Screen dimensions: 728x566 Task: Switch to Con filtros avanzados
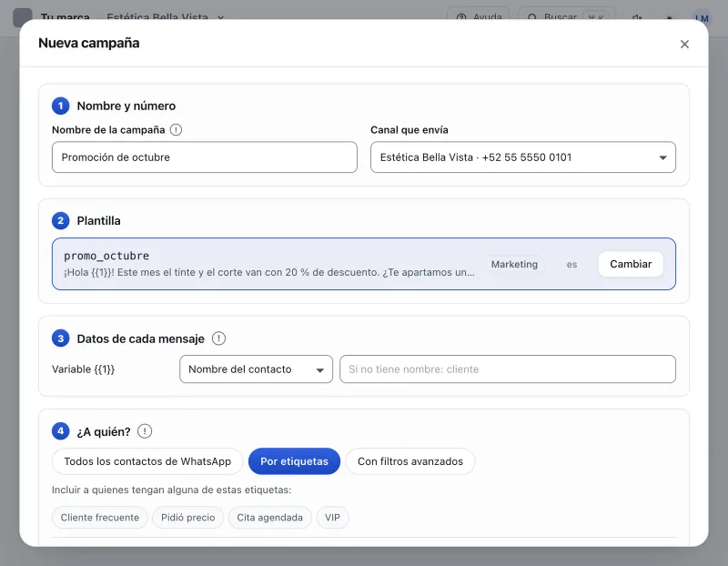point(410,461)
